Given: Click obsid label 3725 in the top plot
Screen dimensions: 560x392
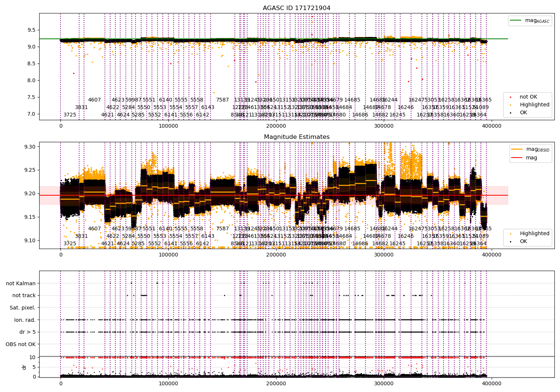Looking at the screenshot, I should coord(70,115).
